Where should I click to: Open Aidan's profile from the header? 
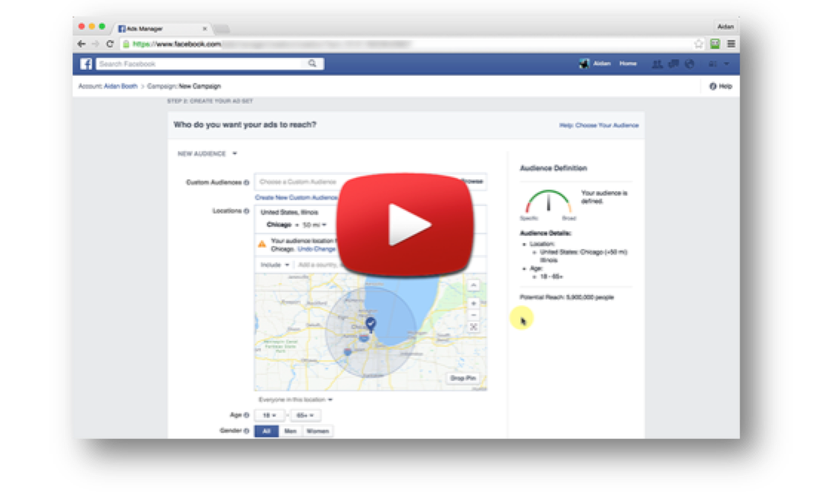[602, 64]
